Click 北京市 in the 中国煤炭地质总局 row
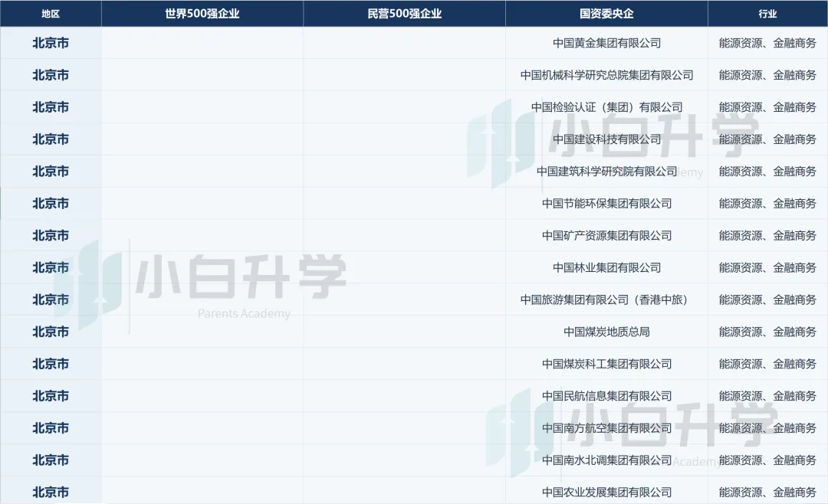828x504 pixels. point(51,332)
